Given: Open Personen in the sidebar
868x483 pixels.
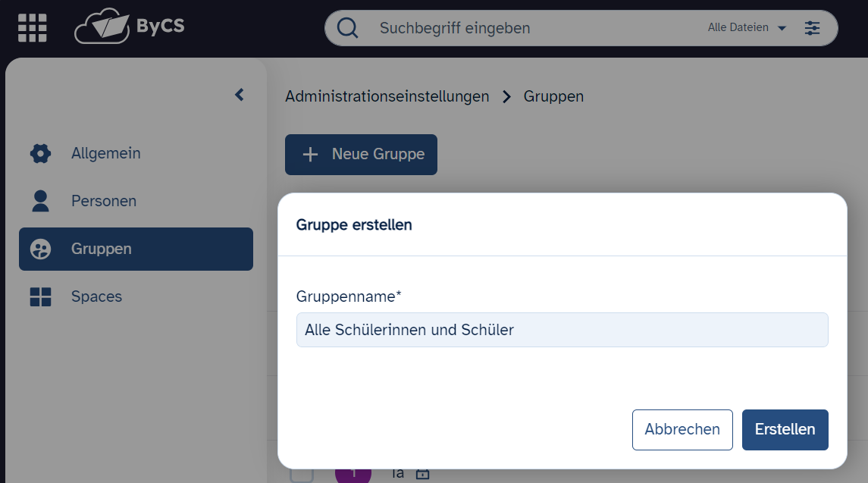Looking at the screenshot, I should [x=136, y=201].
